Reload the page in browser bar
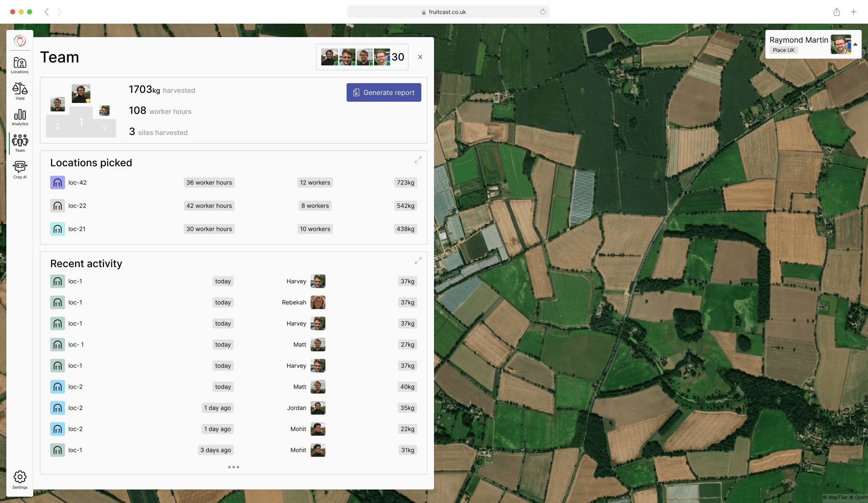This screenshot has width=868, height=503. tap(542, 12)
